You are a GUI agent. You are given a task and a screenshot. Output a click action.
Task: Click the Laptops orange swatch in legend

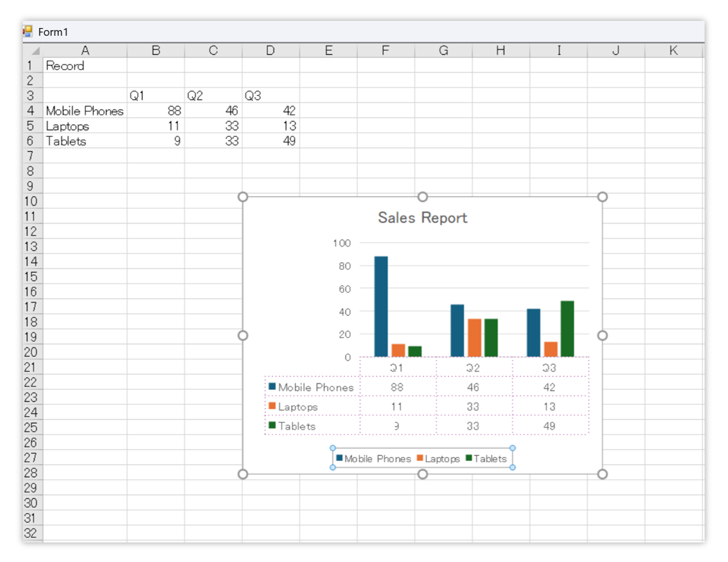coord(420,458)
